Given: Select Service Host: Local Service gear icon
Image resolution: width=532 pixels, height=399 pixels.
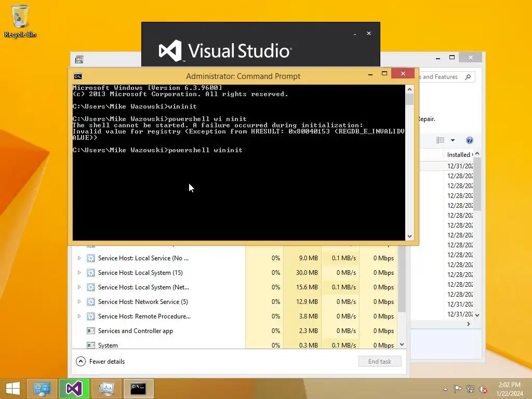Looking at the screenshot, I should coord(90,258).
